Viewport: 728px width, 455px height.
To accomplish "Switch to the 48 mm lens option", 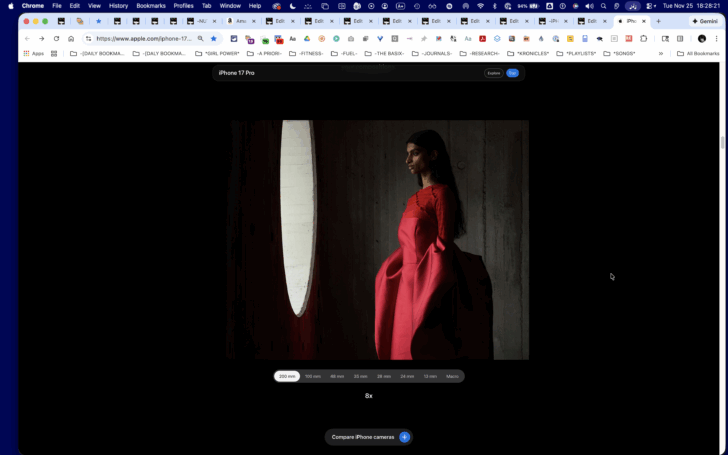I will click(337, 377).
